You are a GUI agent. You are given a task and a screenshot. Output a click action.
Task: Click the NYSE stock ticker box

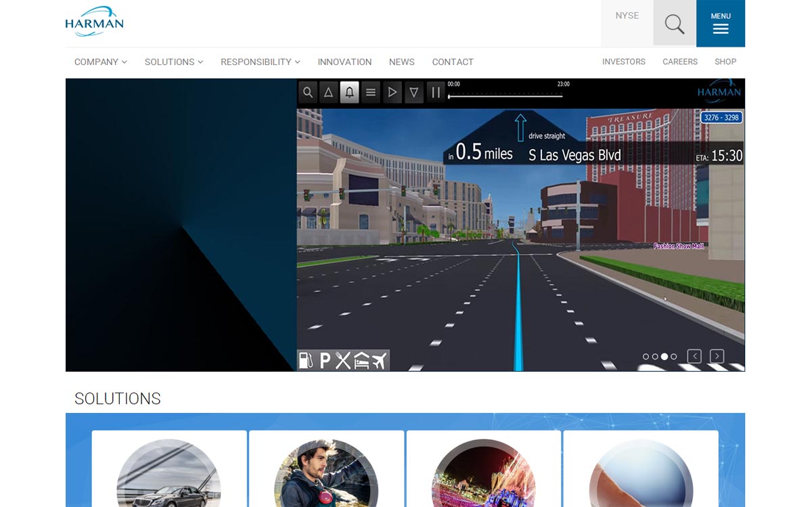627,24
